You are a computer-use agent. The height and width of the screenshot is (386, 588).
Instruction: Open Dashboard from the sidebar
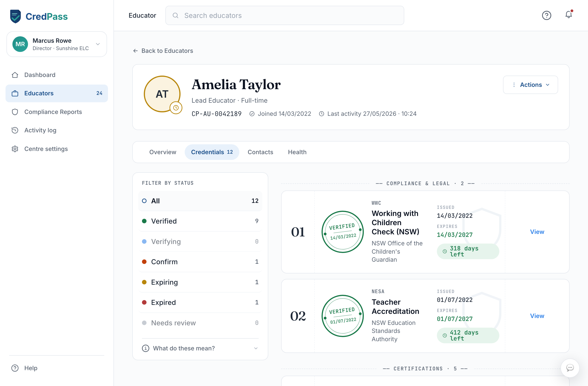click(x=57, y=75)
